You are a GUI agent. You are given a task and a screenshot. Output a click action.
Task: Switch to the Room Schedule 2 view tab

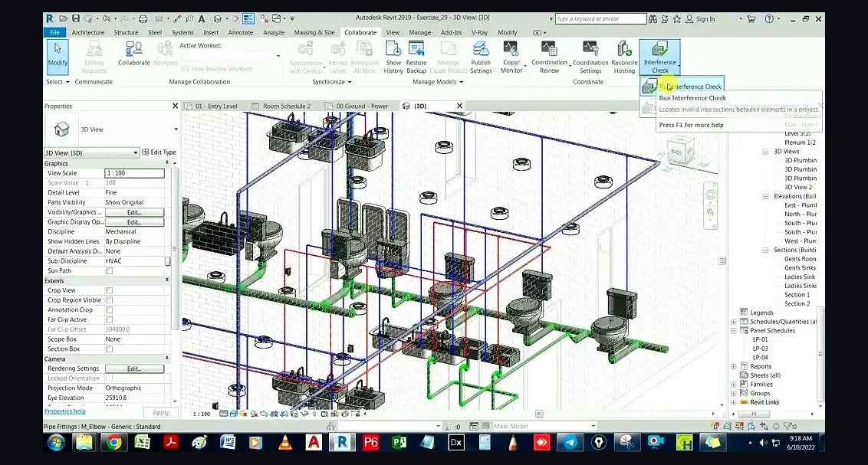[x=286, y=106]
